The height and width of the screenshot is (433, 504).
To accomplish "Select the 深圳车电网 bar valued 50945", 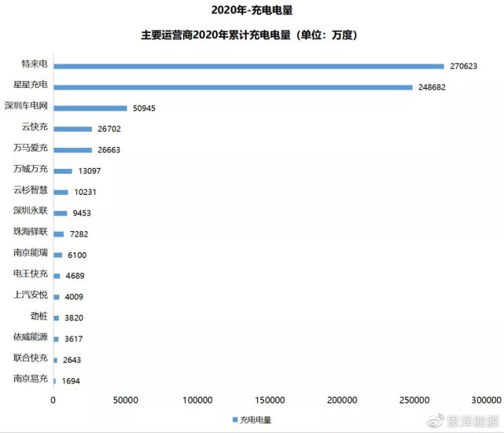I will [90, 108].
